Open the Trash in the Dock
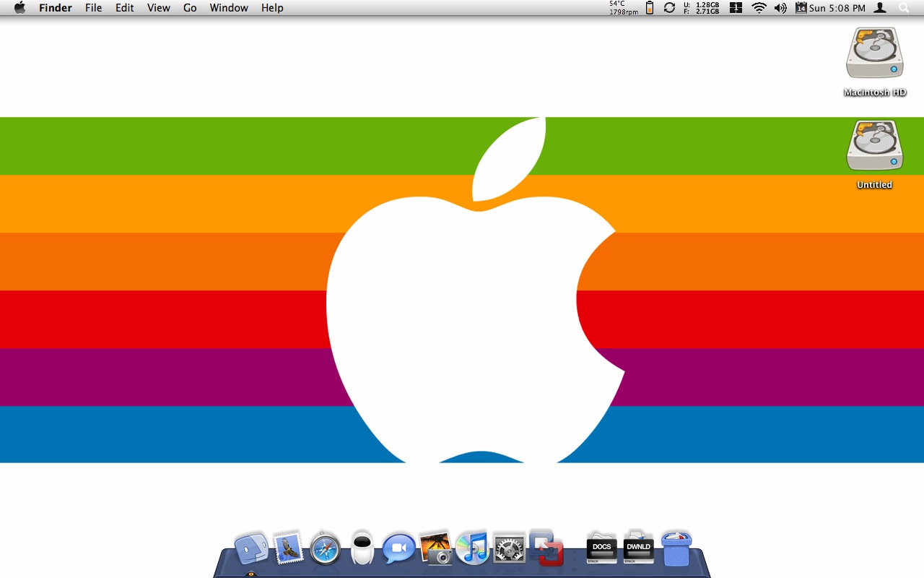The image size is (924, 578). coord(676,549)
